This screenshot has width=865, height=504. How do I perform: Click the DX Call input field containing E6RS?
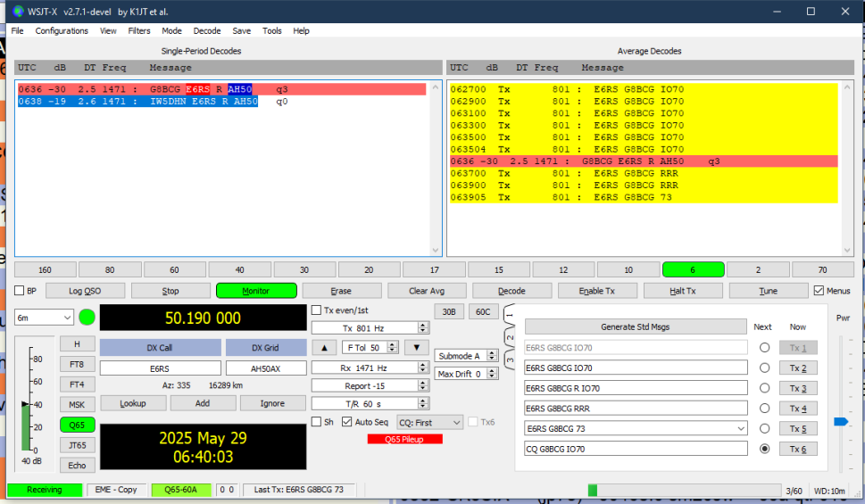point(160,368)
